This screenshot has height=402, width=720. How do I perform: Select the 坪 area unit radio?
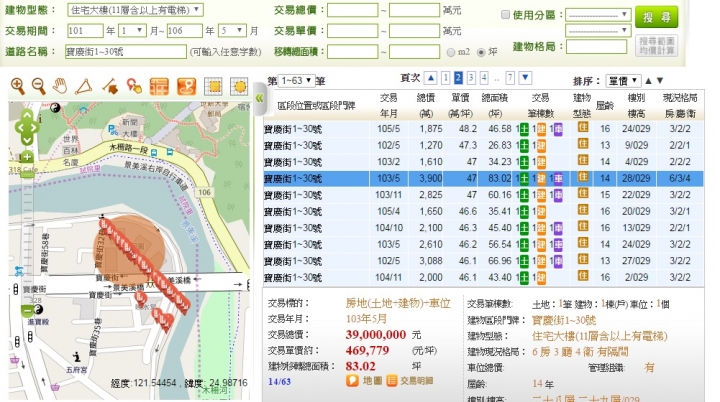pos(481,52)
